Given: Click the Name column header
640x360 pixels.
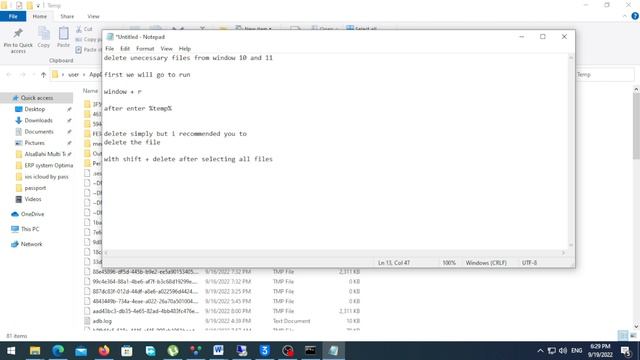Looking at the screenshot, I should (91, 91).
